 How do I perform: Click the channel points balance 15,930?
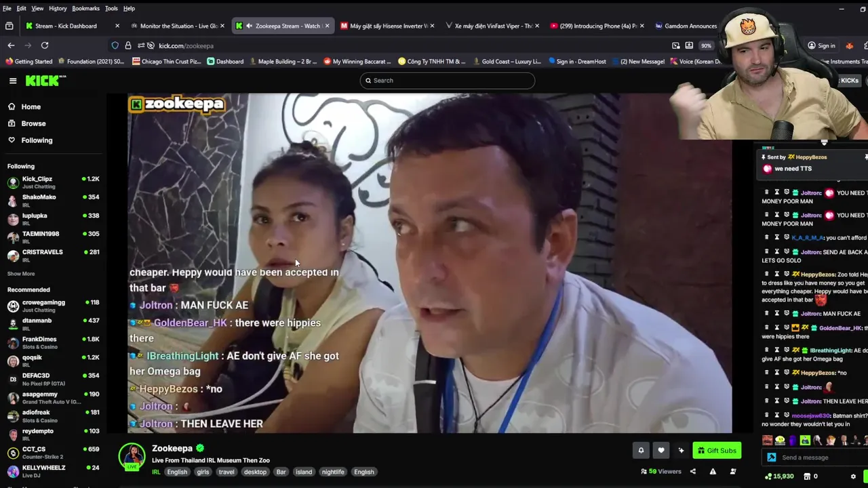[779, 476]
